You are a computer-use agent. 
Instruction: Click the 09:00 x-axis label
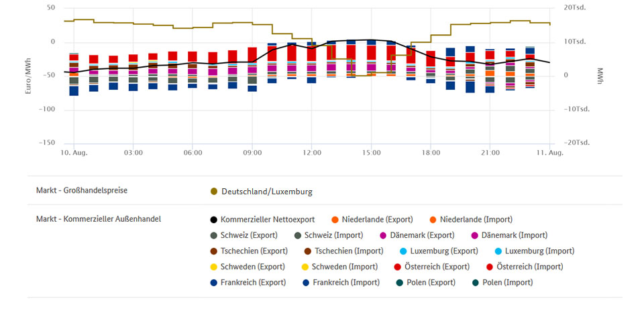point(252,153)
